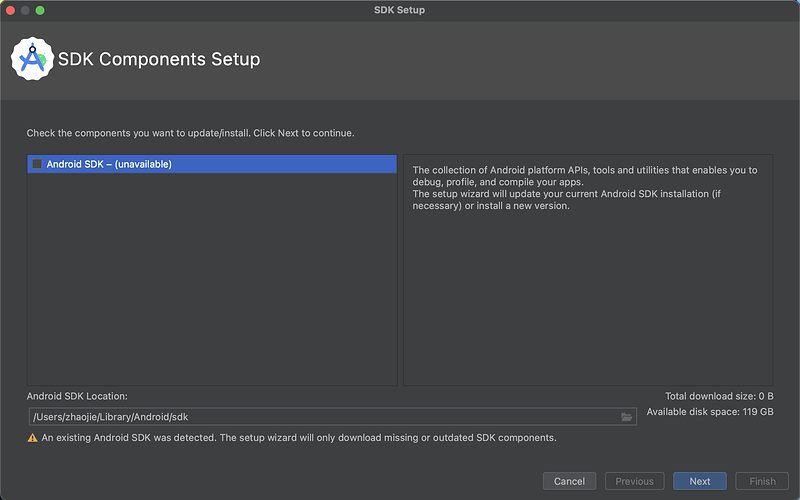The image size is (800, 500).
Task: Click the folder browse icon for SDK location
Action: pos(627,417)
